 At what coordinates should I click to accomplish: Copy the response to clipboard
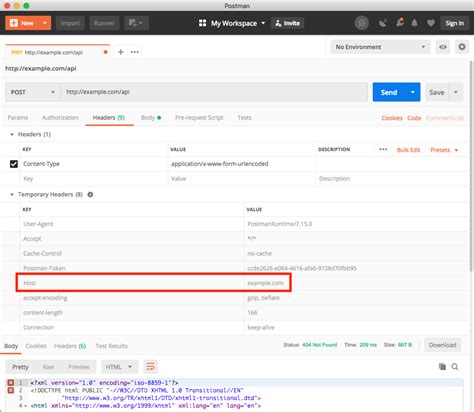(442, 367)
